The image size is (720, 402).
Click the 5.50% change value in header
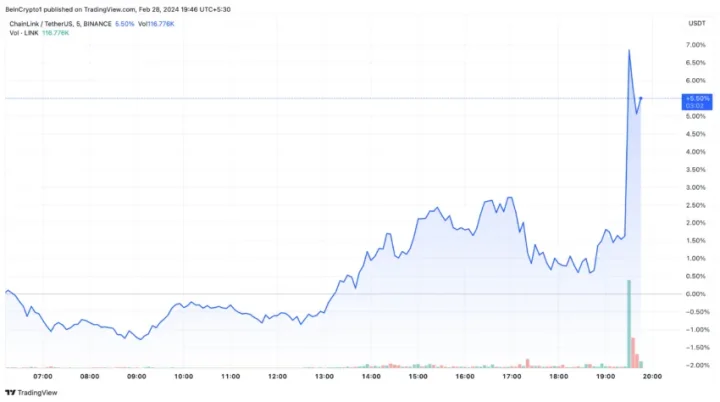point(124,24)
